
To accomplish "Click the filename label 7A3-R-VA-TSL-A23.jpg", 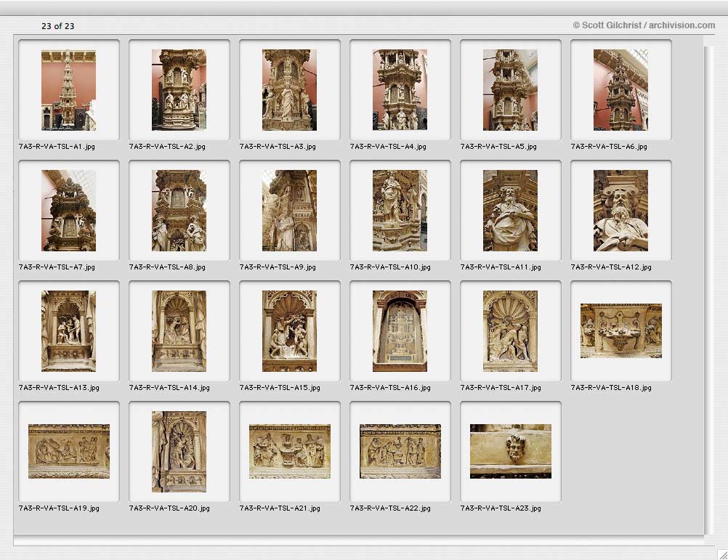I will click(x=501, y=508).
